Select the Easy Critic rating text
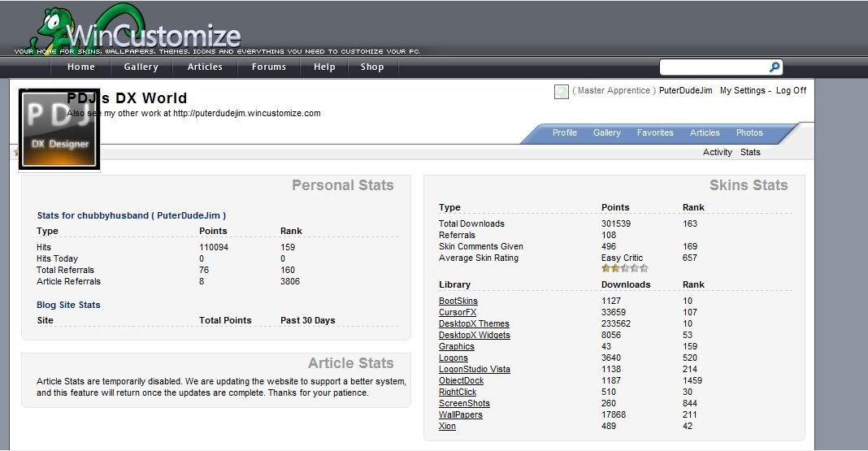This screenshot has height=451, width=868. tap(623, 258)
